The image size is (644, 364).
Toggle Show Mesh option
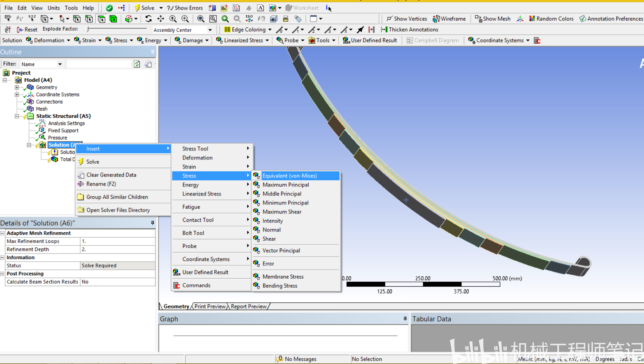[x=493, y=19]
